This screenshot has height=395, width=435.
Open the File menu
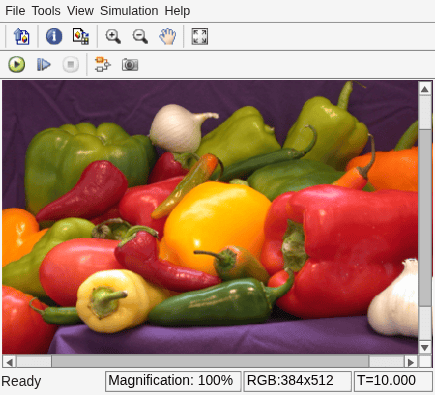(15, 11)
